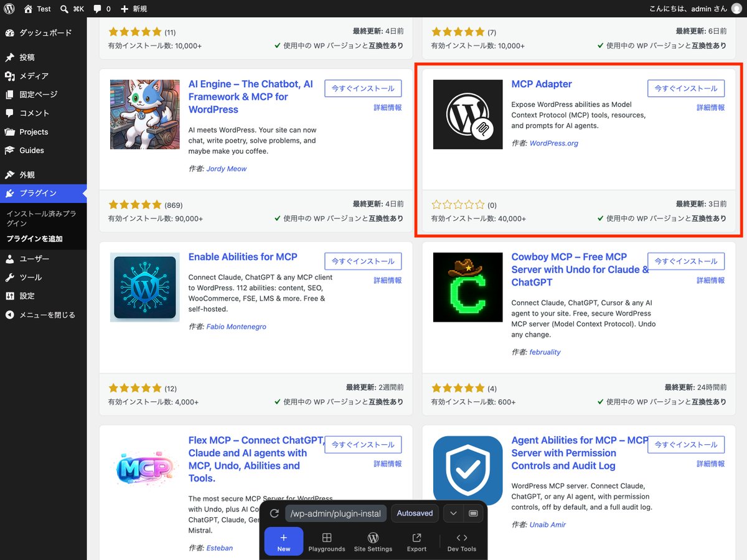747x560 pixels.
Task: Select the プラグイン sidebar menu
Action: pyautogui.click(x=44, y=194)
